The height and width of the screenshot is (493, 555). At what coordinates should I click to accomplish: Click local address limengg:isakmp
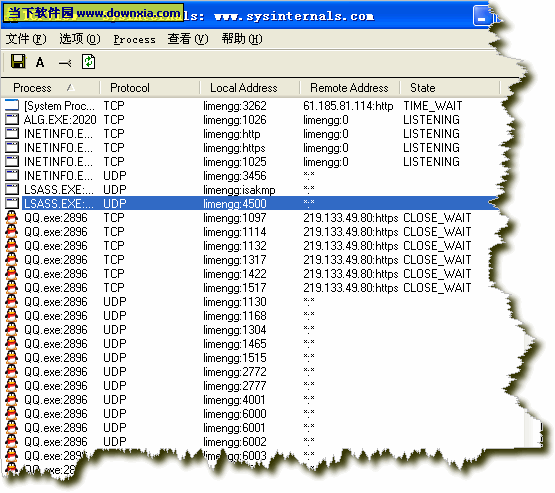[x=239, y=190]
